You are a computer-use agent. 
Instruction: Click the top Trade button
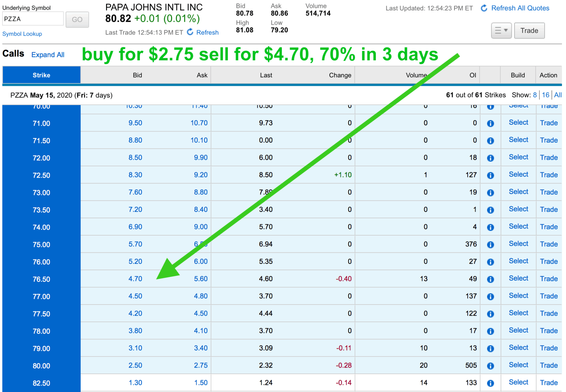[529, 30]
